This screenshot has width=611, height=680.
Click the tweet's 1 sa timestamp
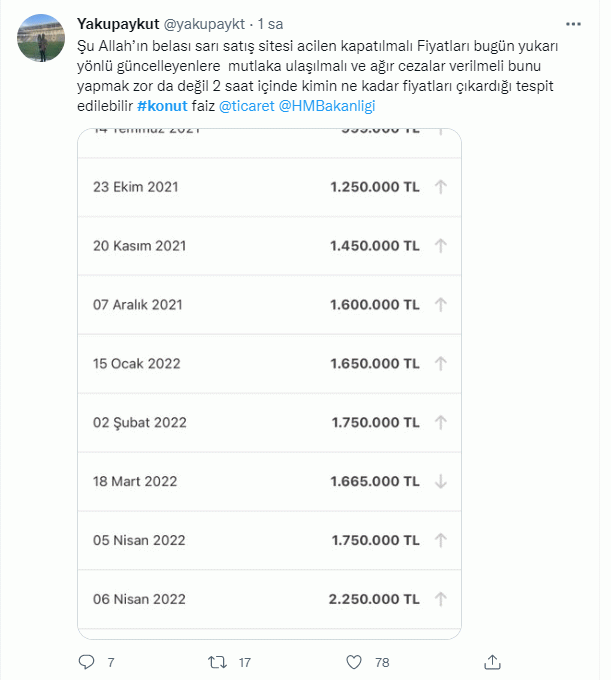click(x=268, y=23)
